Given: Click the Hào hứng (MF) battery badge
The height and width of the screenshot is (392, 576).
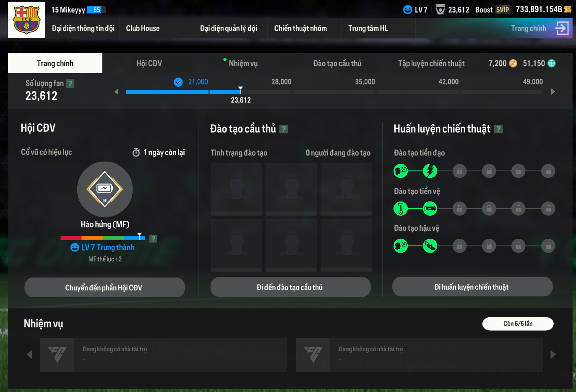Looking at the screenshot, I should 105,189.
